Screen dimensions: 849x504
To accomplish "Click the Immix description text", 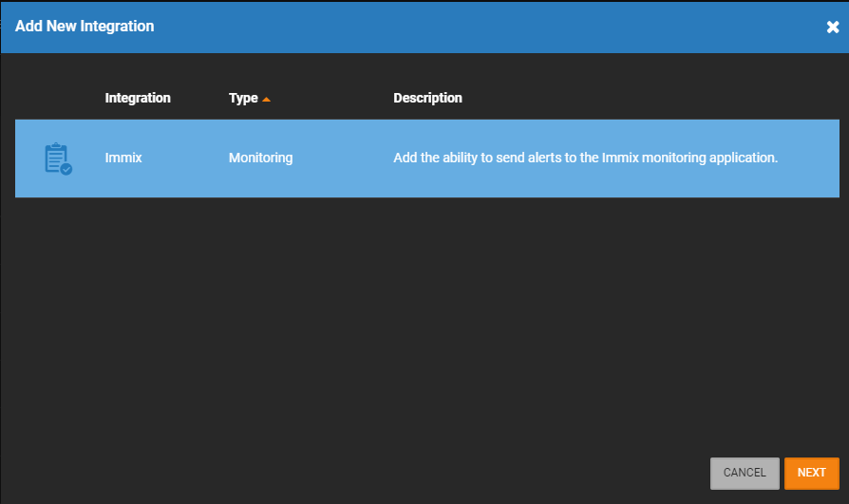I will tap(585, 158).
